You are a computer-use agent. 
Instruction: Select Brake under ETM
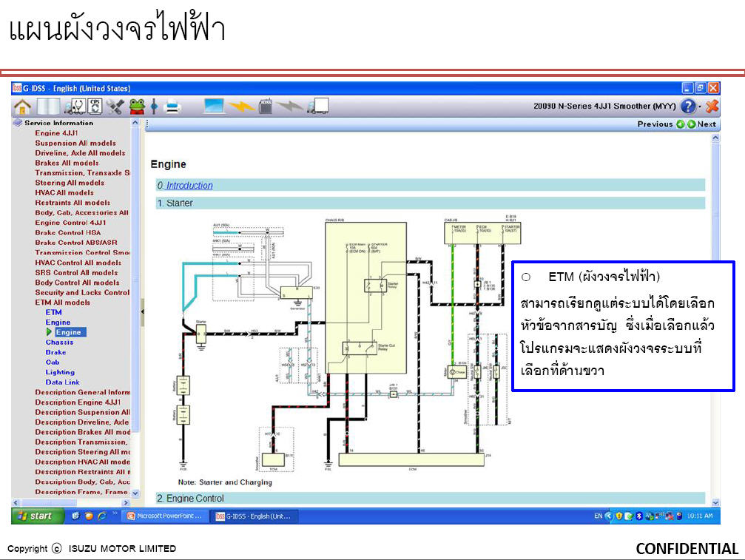point(55,352)
